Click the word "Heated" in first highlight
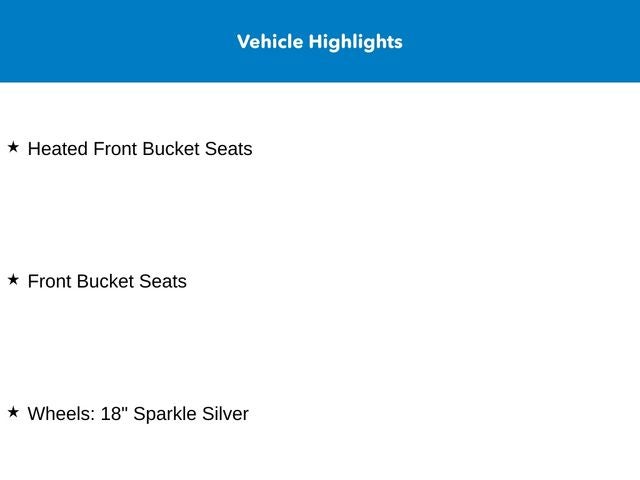This screenshot has height=480, width=640. (x=58, y=149)
